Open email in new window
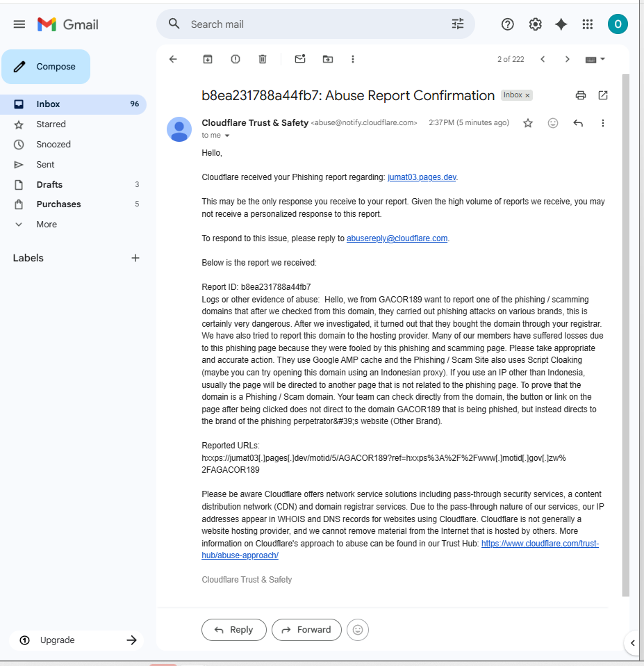This screenshot has width=644, height=666. (x=603, y=95)
